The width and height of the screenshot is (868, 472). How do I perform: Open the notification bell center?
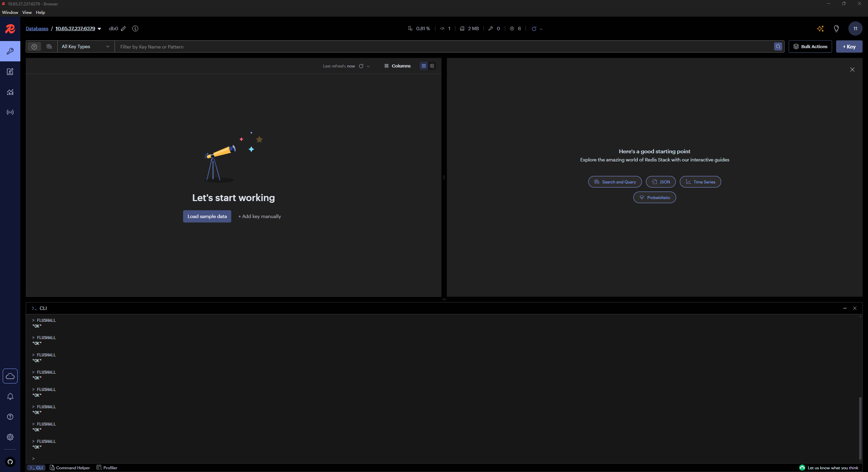[10, 396]
